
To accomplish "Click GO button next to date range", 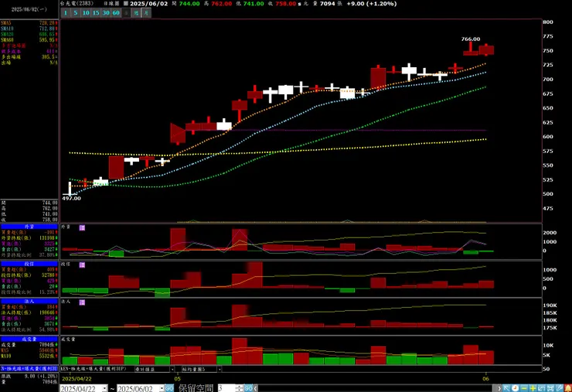I will click(169, 388).
